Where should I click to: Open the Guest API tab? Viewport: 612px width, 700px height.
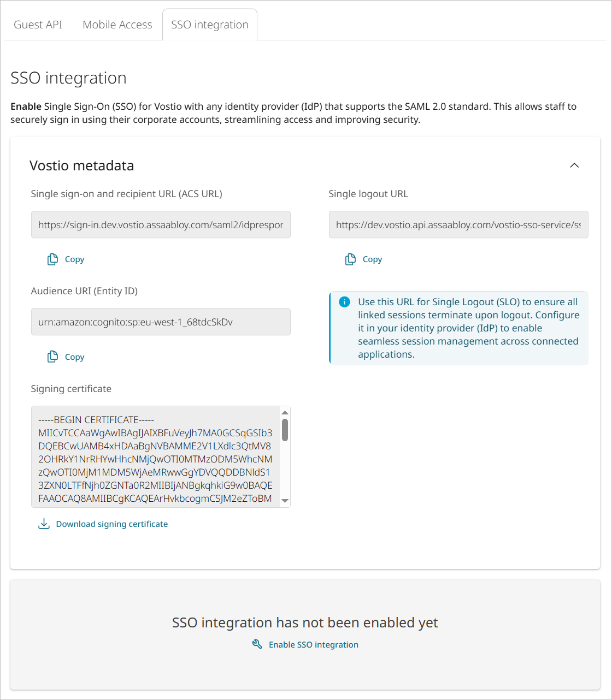click(38, 25)
